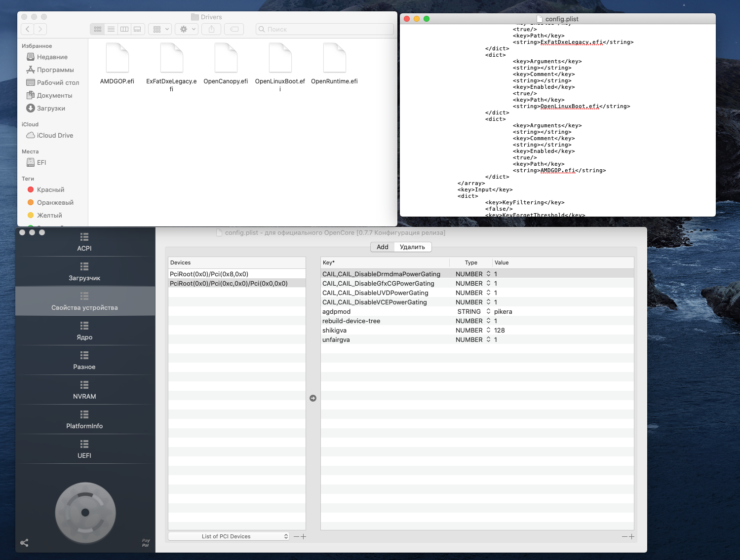
Task: Select device PciRoot(0x0)/Pci(0x8,0x0)
Action: [x=237, y=274]
